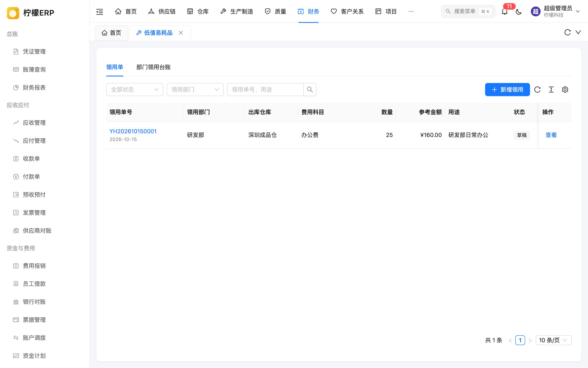Go to 首页 in the top navigation
This screenshot has height=368, width=588.
coord(126,11)
